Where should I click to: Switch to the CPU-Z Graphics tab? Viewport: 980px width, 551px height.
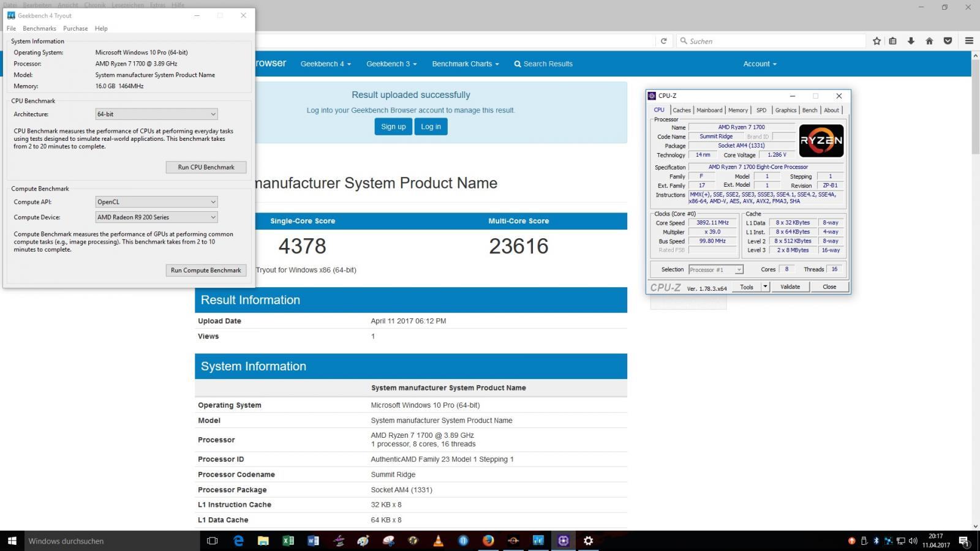point(786,110)
